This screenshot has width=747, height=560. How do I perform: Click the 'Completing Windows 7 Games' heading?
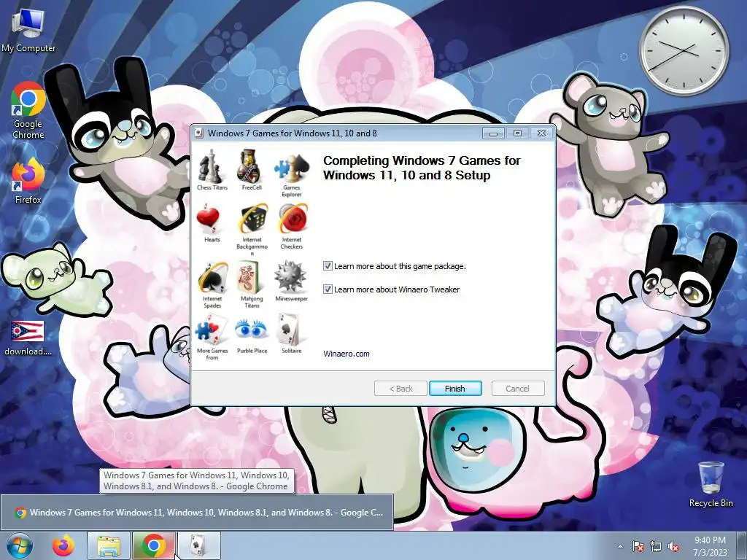click(x=422, y=168)
